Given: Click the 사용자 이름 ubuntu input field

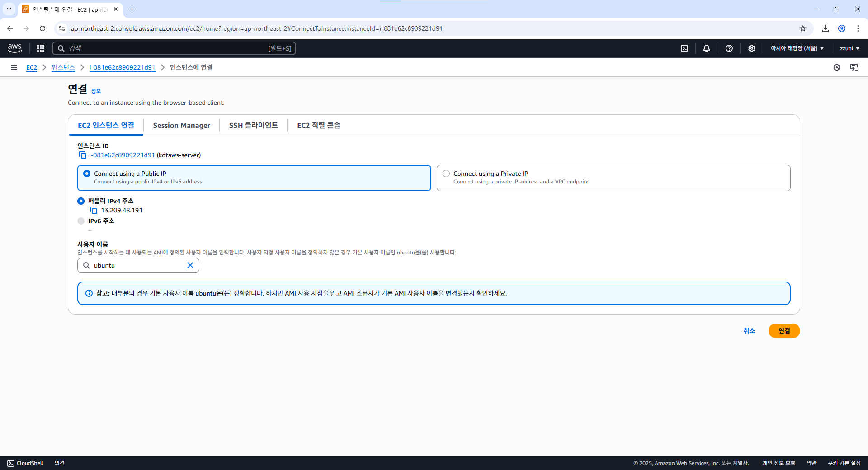Looking at the screenshot, I should click(x=138, y=265).
